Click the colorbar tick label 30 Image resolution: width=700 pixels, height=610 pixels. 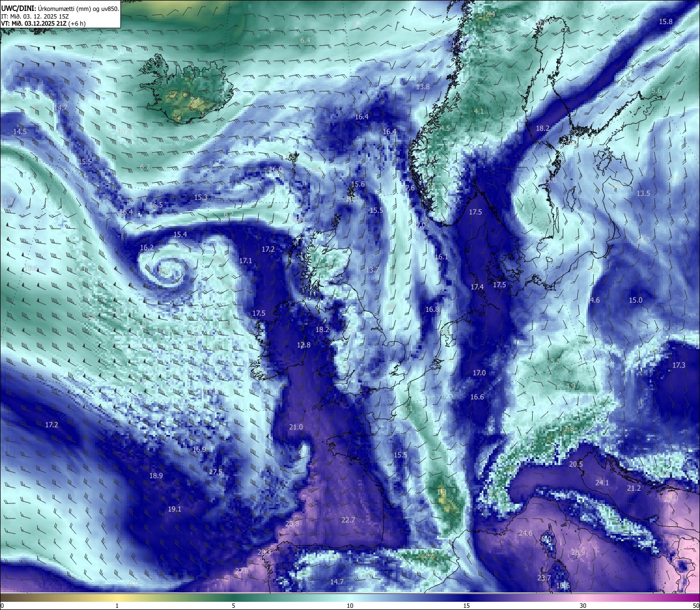(x=583, y=606)
